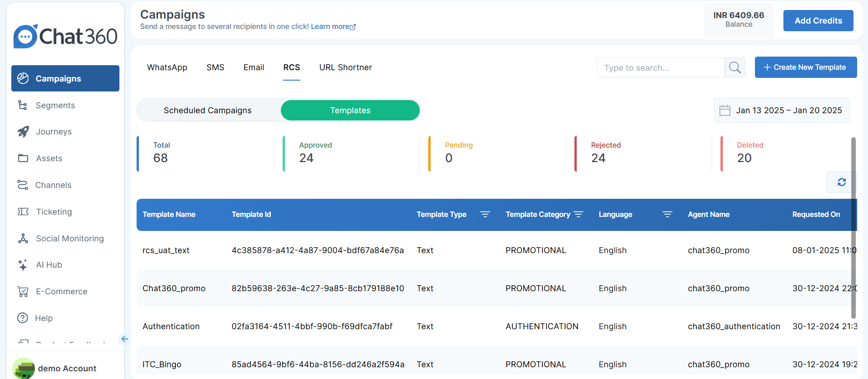Open Social Monitoring in the sidebar
The image size is (868, 379).
point(70,239)
